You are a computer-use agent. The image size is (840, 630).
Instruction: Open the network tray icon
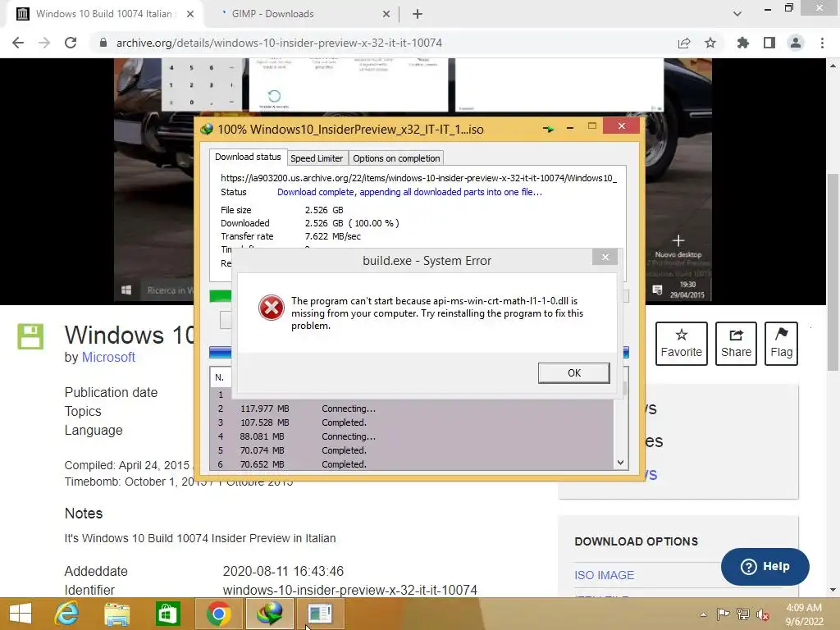742,614
